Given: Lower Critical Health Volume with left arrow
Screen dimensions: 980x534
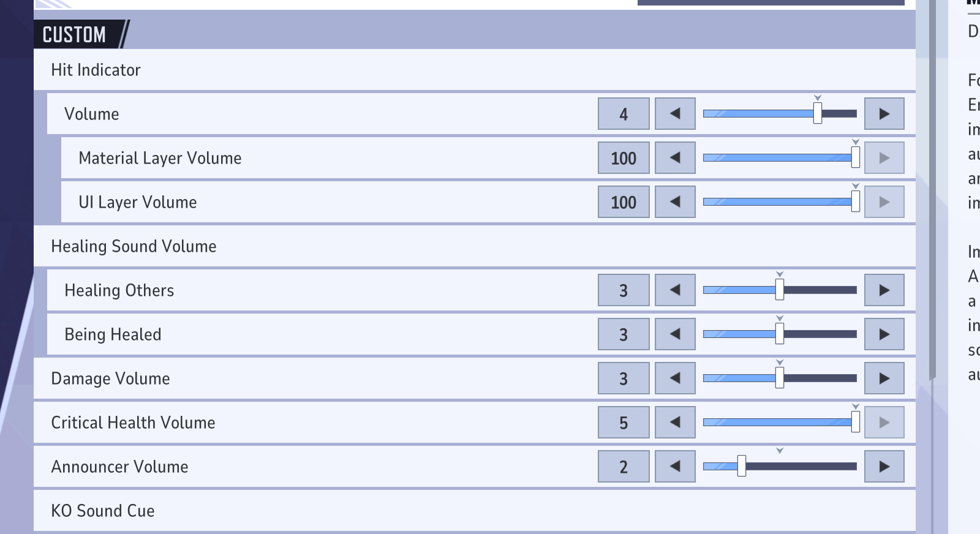Looking at the screenshot, I should click(675, 423).
